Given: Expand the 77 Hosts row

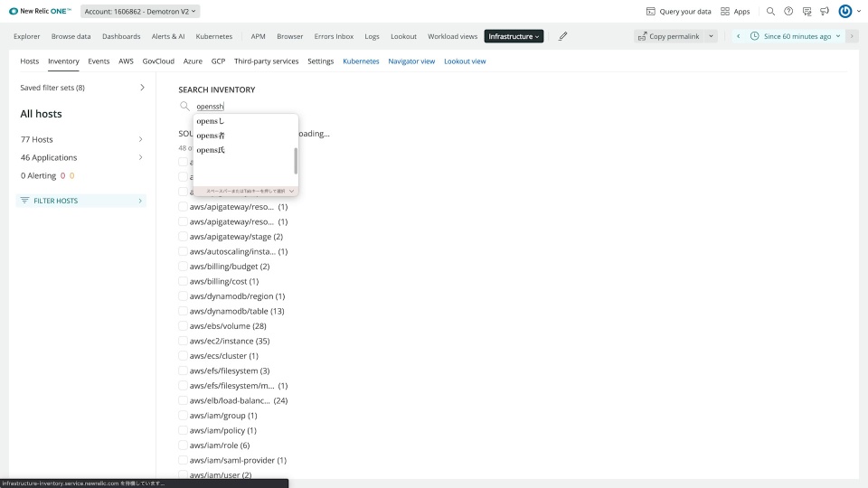Looking at the screenshot, I should [x=81, y=139].
